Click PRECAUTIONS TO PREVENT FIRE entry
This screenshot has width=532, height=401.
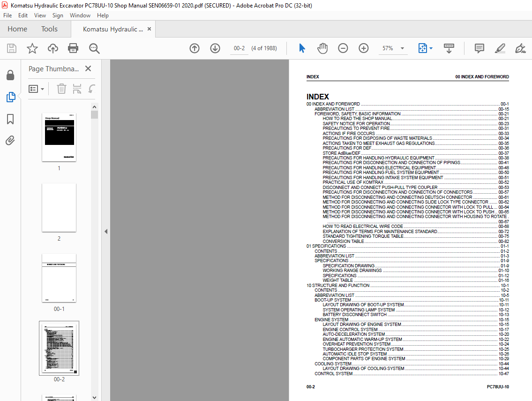coord(416,129)
